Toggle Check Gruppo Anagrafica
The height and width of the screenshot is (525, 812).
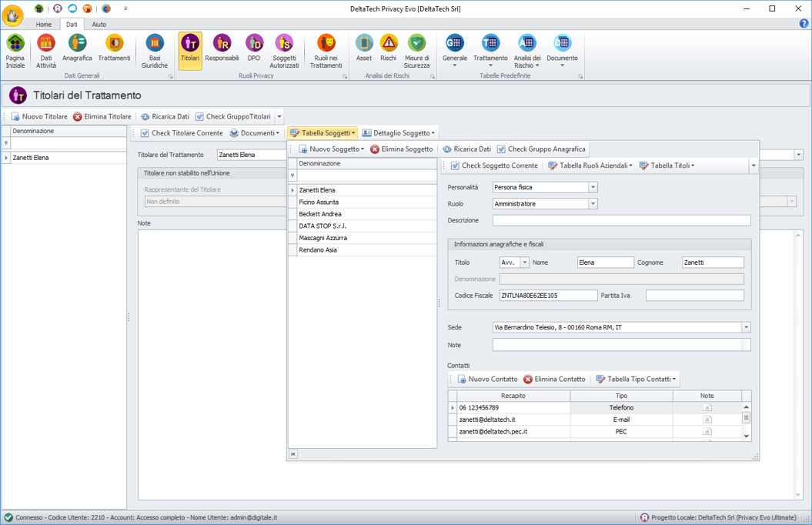[x=541, y=149]
